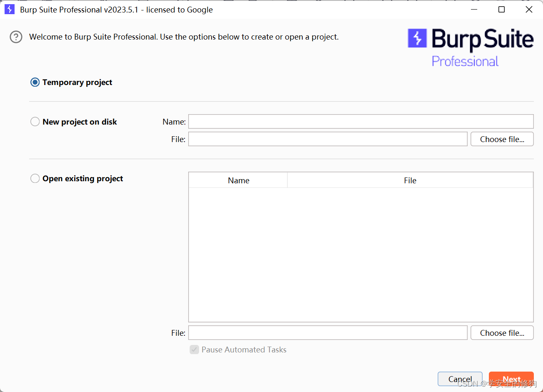The height and width of the screenshot is (392, 543).
Task: Click the new project Name input field
Action: coord(361,121)
